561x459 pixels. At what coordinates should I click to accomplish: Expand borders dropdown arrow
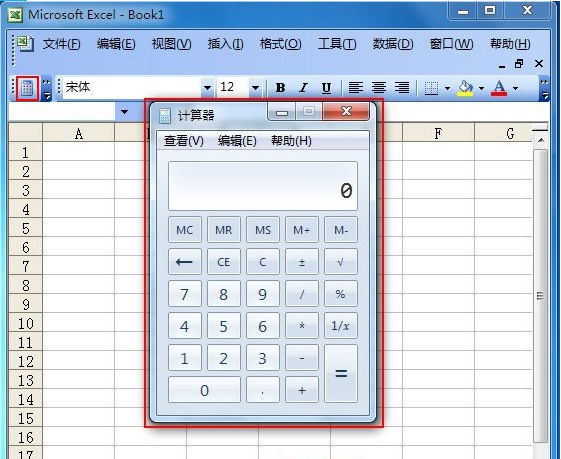point(447,88)
